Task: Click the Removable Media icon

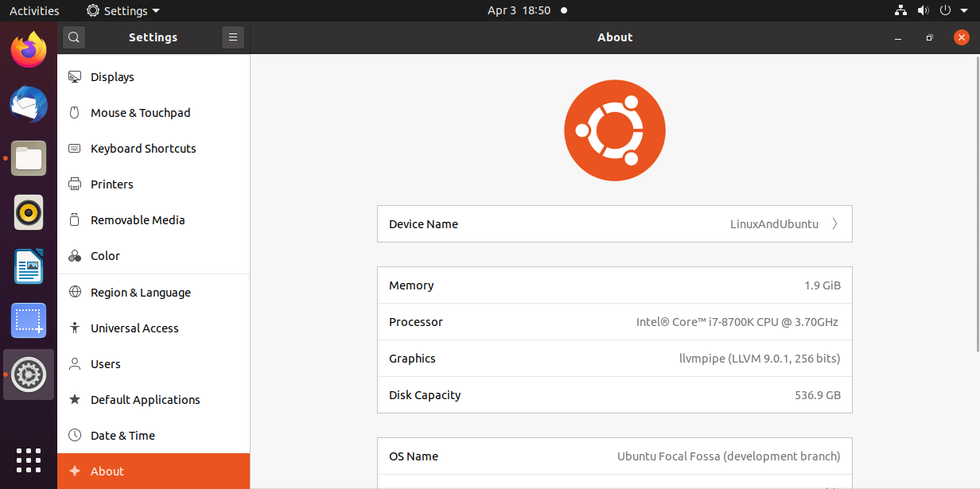Action: [74, 219]
